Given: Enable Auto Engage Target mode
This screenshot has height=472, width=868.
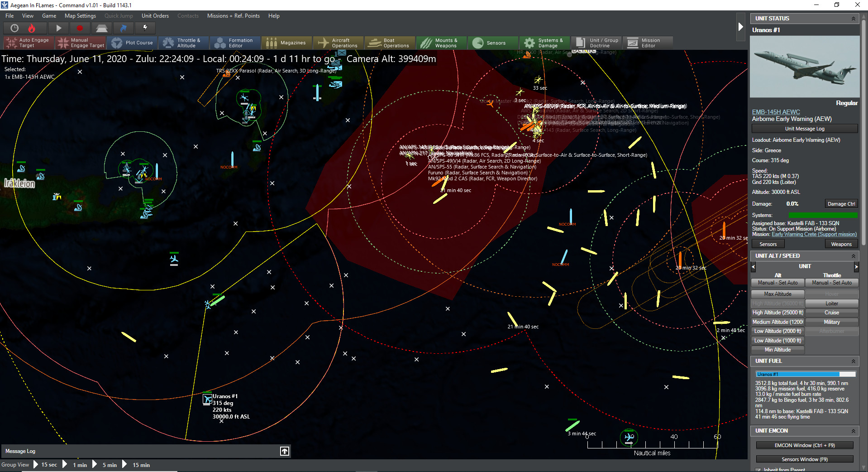Looking at the screenshot, I should 28,43.
